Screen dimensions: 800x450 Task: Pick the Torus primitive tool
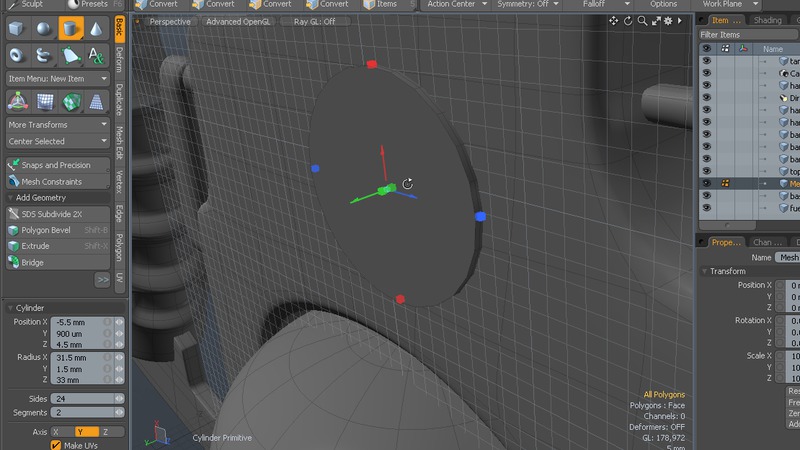tap(17, 55)
